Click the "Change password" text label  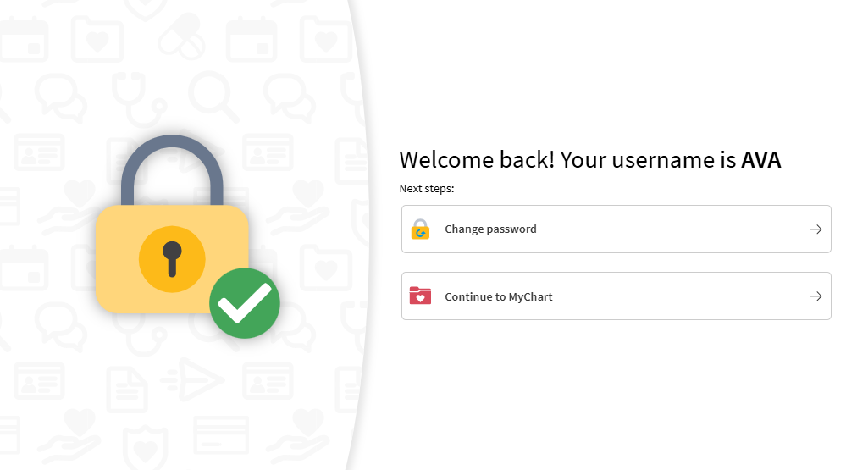tap(490, 229)
